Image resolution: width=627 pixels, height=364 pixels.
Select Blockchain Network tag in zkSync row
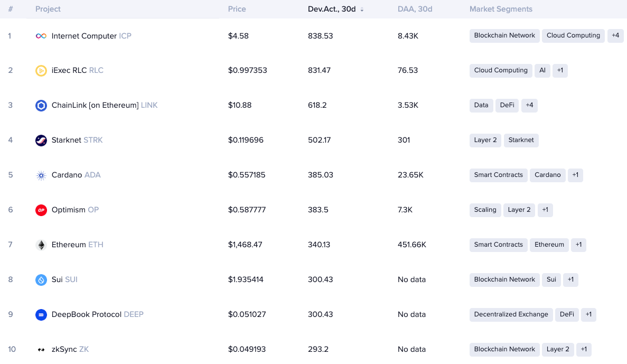[504, 349]
